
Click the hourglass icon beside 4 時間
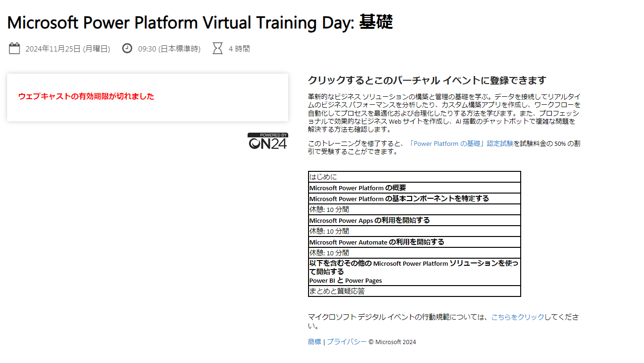(217, 48)
